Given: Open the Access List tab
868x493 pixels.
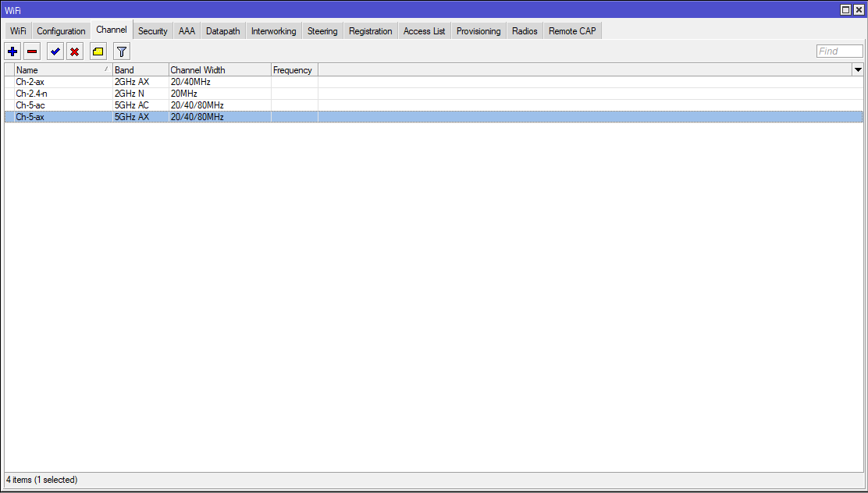Looking at the screenshot, I should click(x=424, y=31).
